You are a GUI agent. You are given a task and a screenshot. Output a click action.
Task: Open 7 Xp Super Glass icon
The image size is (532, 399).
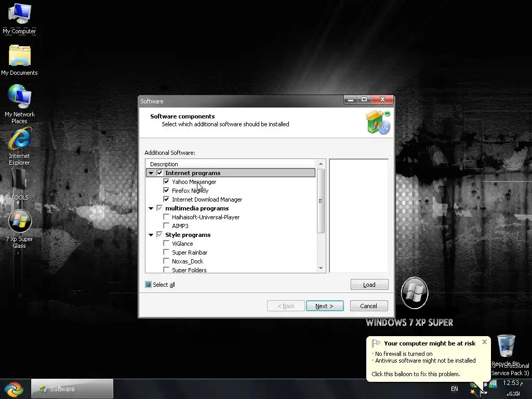[19, 229]
